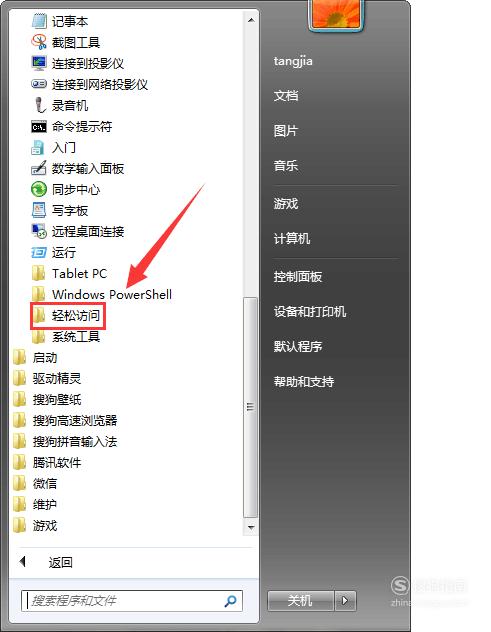Open 远程桌面连接 icon

(x=39, y=231)
